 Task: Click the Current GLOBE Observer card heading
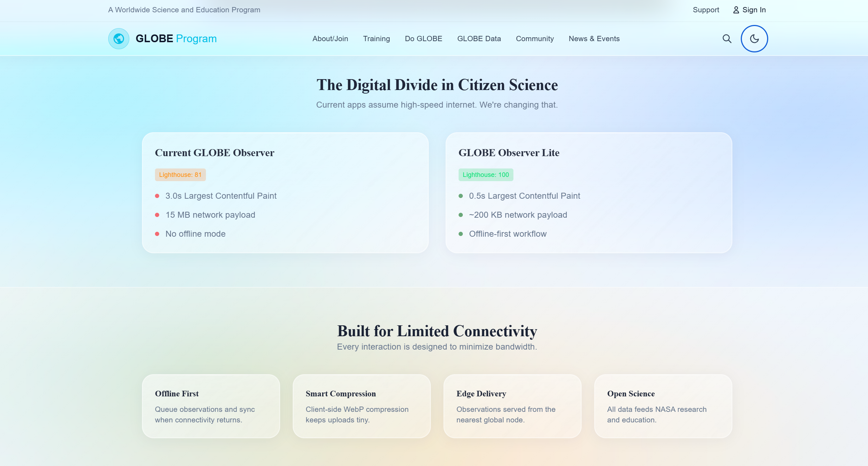214,153
